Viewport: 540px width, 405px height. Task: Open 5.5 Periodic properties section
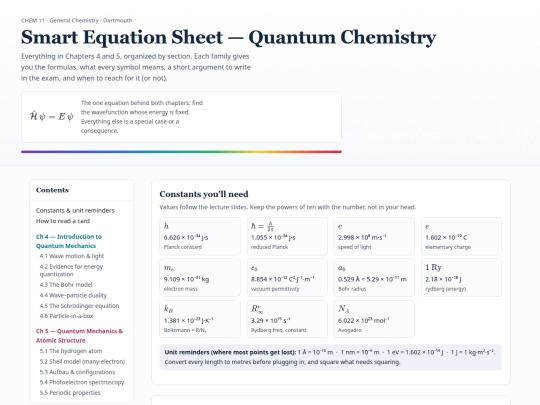[x=70, y=393]
